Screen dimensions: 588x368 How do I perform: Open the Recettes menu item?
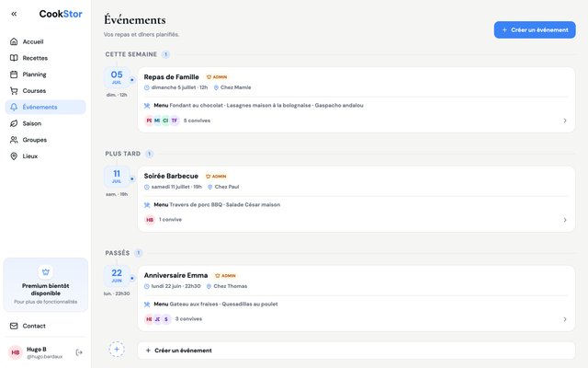(45, 58)
